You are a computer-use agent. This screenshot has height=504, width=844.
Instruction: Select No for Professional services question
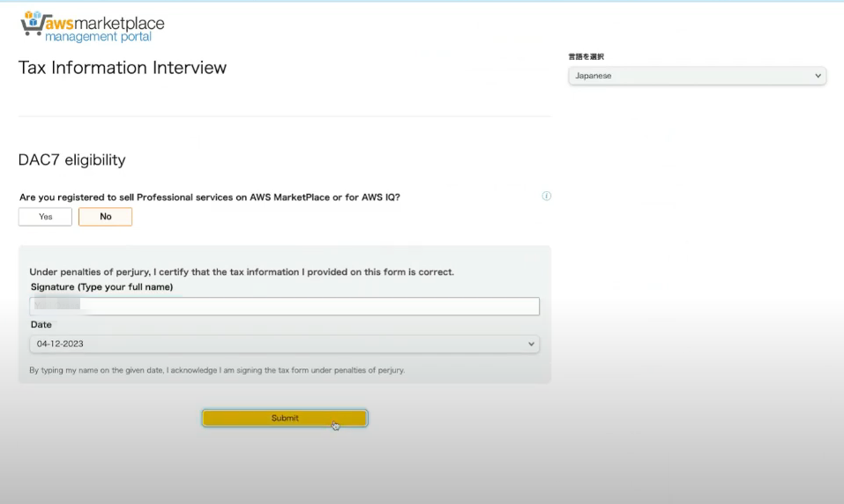[106, 217]
